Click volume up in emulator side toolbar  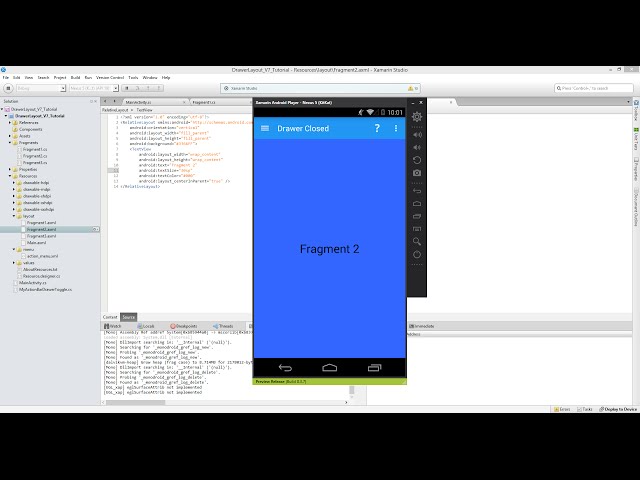point(417,135)
